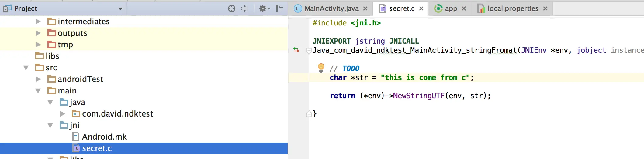This screenshot has height=159, width=644.
Task: Click the JNIEXPORT keyword
Action: click(x=332, y=41)
